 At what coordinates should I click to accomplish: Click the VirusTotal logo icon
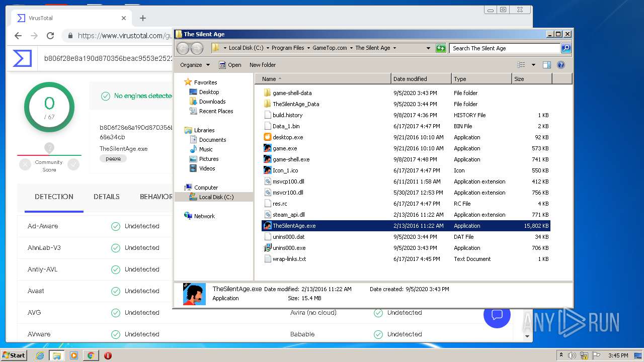22,58
